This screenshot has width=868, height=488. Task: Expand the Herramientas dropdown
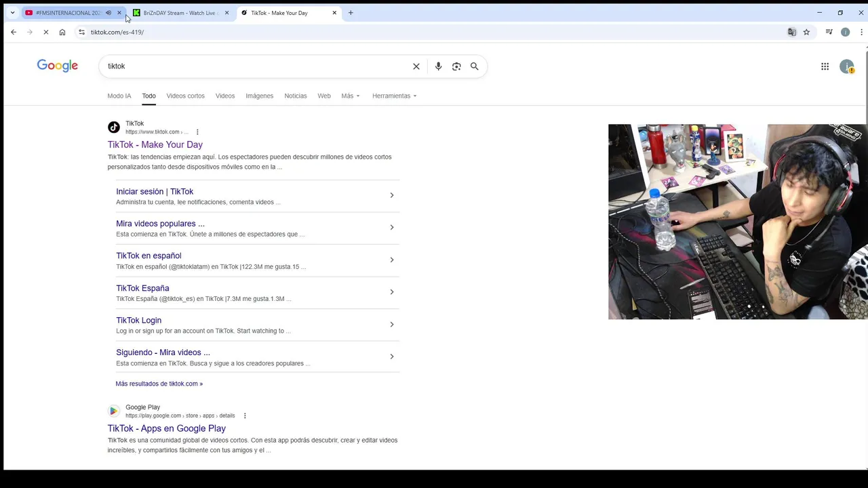tap(394, 96)
